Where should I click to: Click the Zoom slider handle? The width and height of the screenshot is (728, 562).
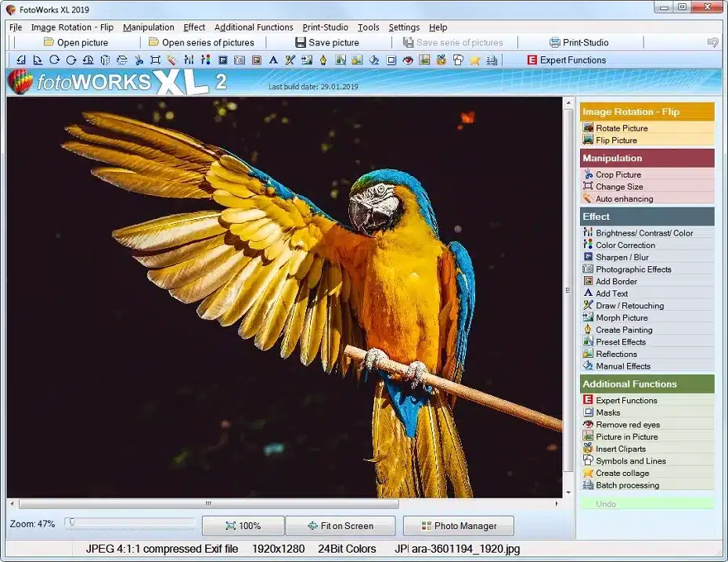click(72, 523)
